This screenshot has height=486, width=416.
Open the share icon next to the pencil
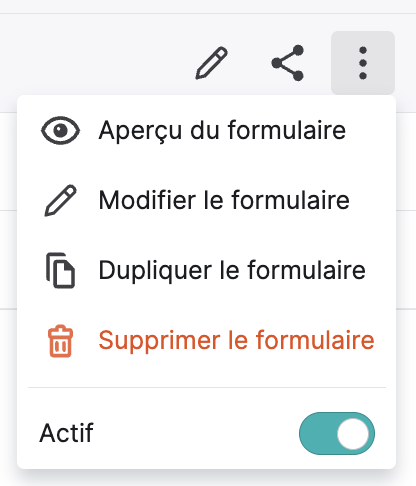tap(288, 63)
